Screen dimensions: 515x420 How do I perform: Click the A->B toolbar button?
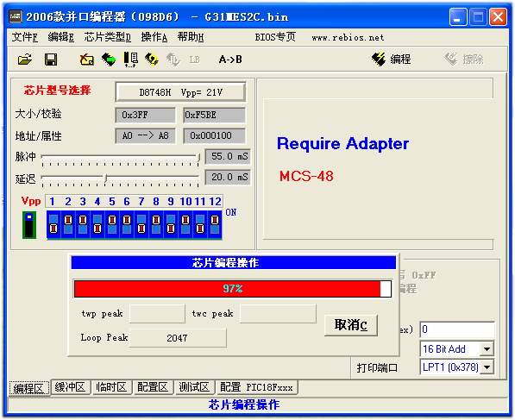(230, 60)
